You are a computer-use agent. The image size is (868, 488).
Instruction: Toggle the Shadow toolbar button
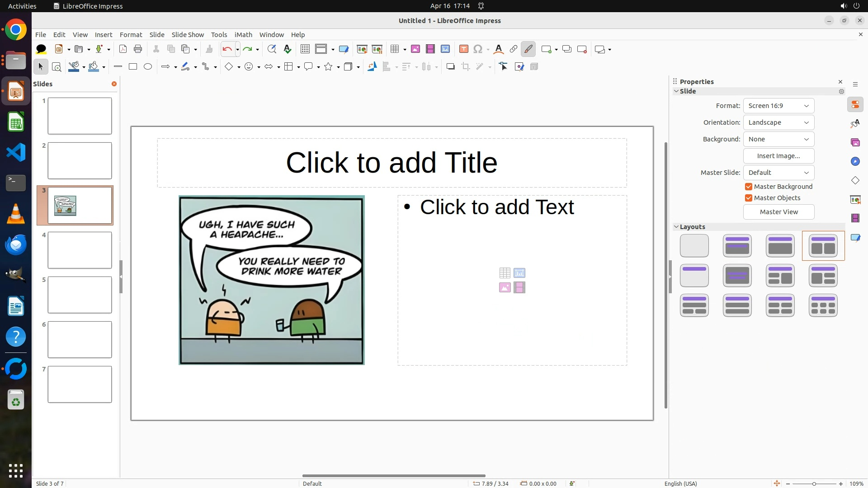(x=450, y=67)
